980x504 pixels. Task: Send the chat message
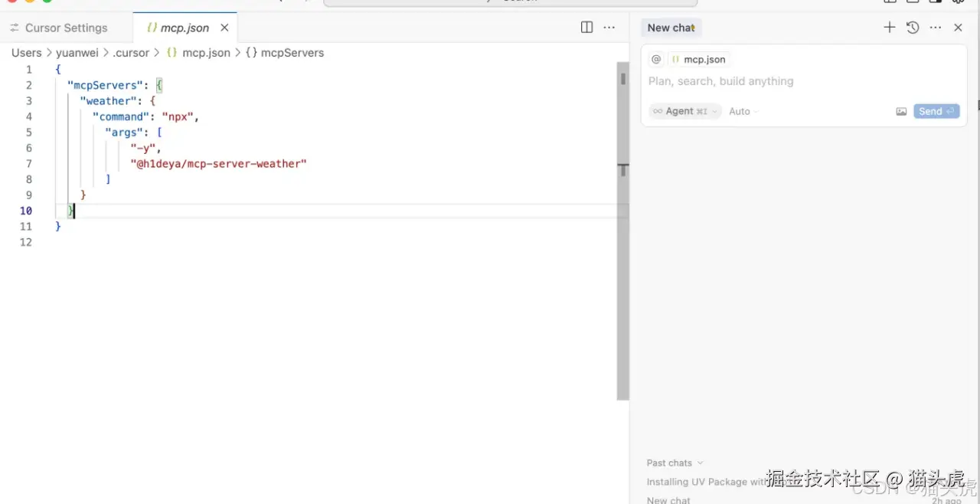pos(936,111)
